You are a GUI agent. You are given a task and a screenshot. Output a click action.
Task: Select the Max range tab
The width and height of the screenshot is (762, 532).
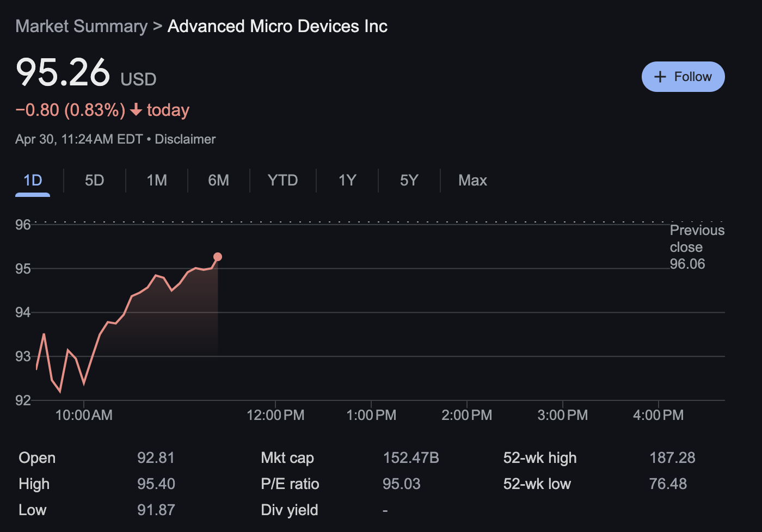[472, 181]
